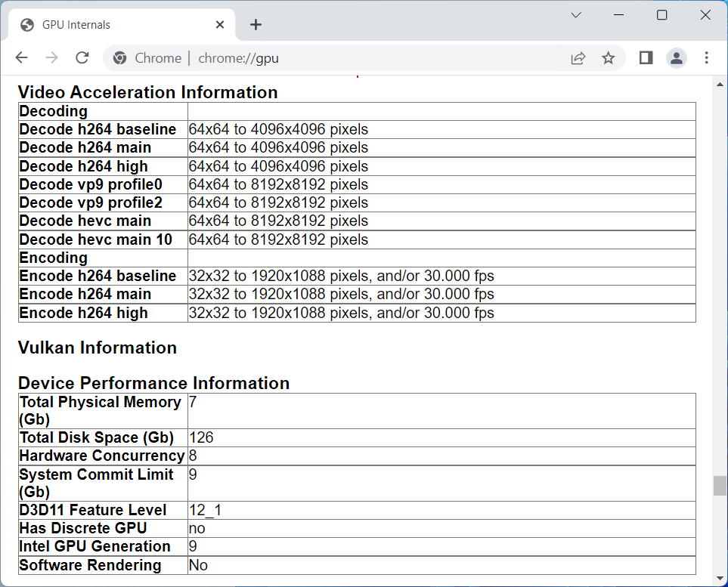Click the Hardware Concurrency value 8
Viewport: 728px width, 587px height.
click(x=193, y=456)
